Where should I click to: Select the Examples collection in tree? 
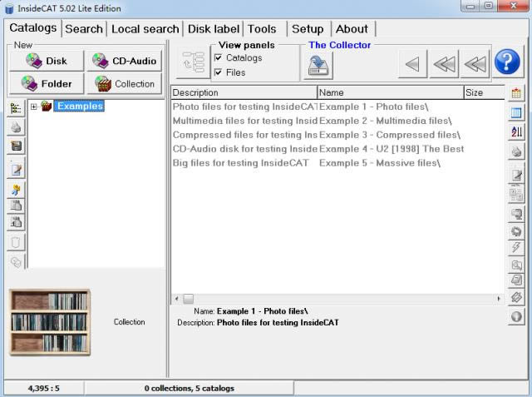coord(80,106)
